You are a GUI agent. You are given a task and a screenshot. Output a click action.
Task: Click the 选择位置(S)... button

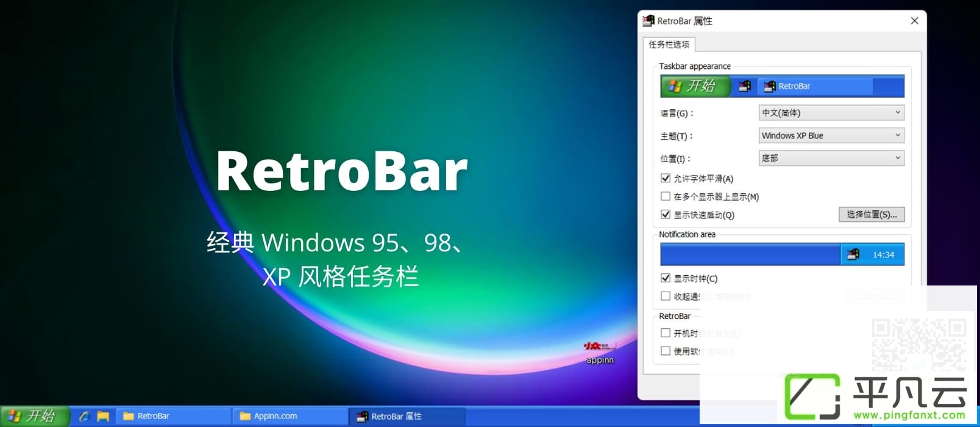[x=872, y=215]
